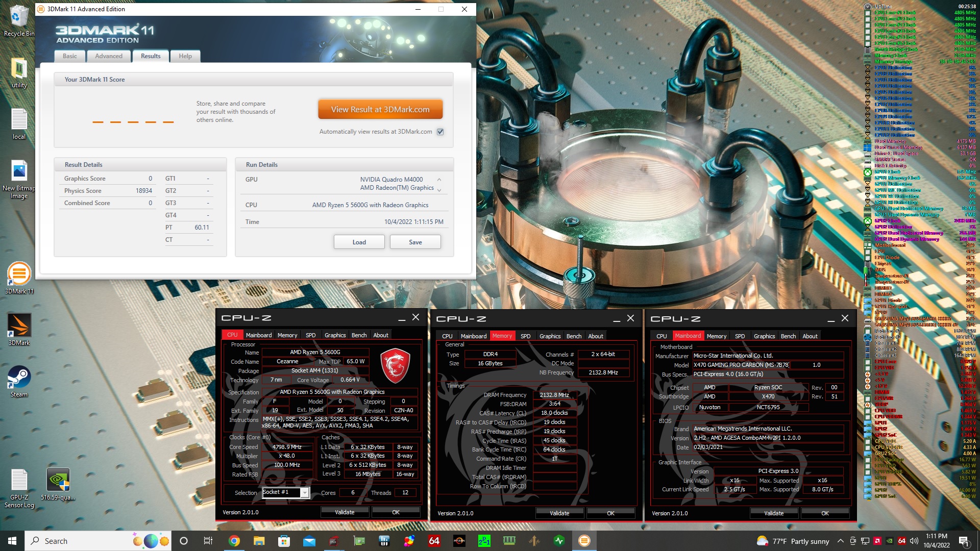Open Microsoft Store from the taskbar
This screenshot has width=980, height=551.
tap(284, 541)
